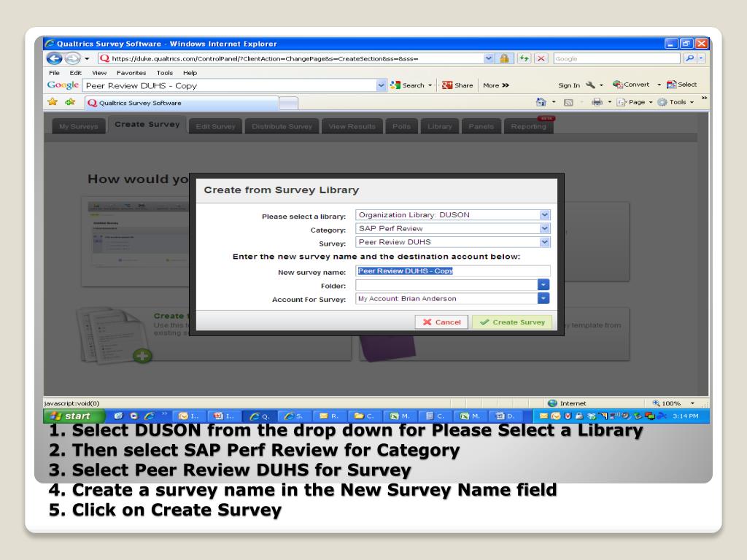Viewport: 747px width, 560px height.
Task: Switch to the My Surveys tab
Action: pyautogui.click(x=79, y=126)
